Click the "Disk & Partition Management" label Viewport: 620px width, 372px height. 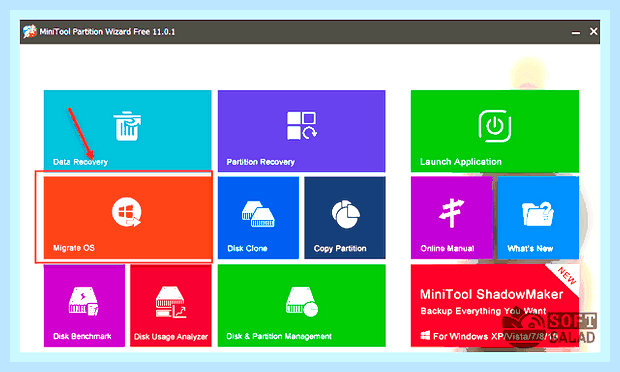(279, 336)
